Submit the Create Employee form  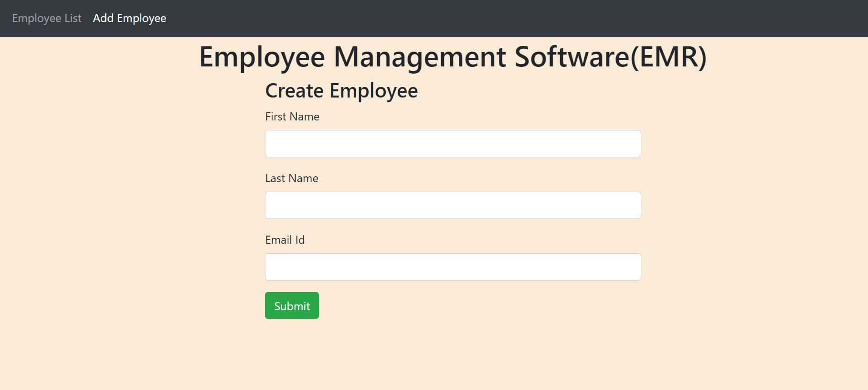click(x=292, y=305)
